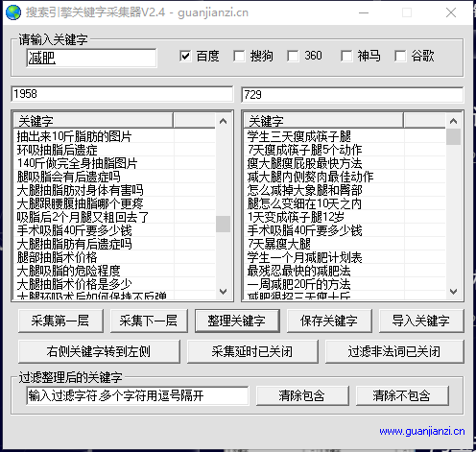Toggle the 采集延时已关闭 button
Viewport: 476px width, 452px height.
coord(252,351)
